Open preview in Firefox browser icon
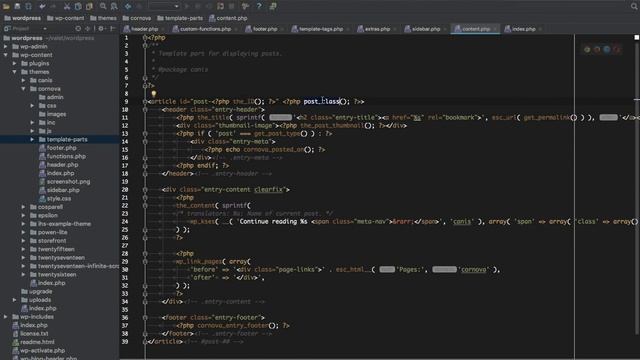This screenshot has width=640, height=360. pyautogui.click(x=597, y=49)
